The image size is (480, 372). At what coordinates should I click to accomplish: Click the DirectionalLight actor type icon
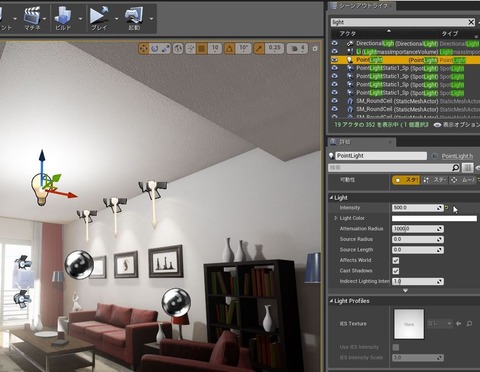[350, 43]
